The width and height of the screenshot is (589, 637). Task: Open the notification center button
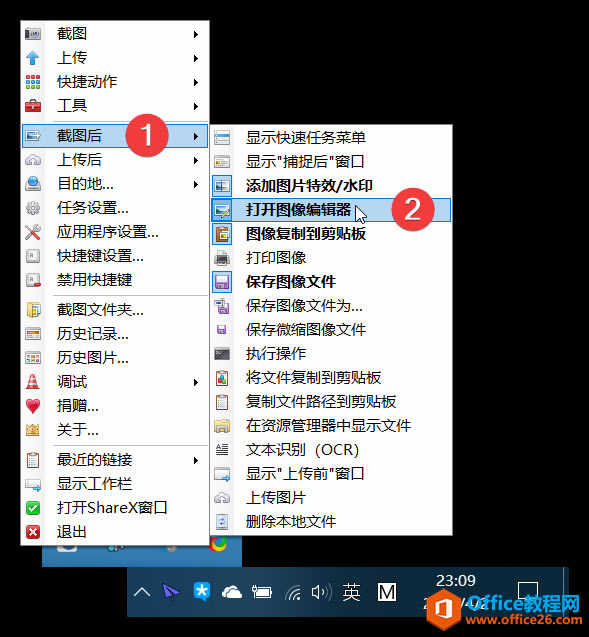pos(528,590)
